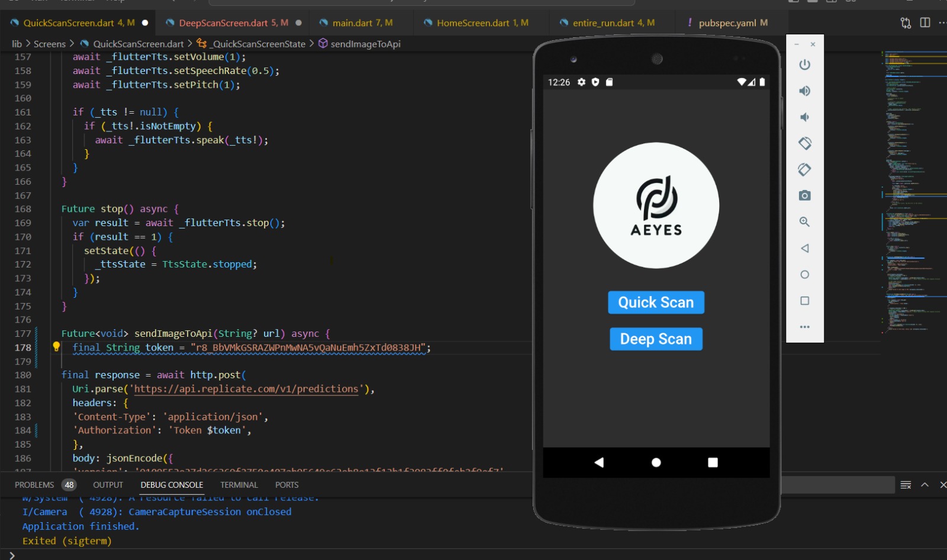
Task: Rotate the emulator left
Action: pos(804,143)
